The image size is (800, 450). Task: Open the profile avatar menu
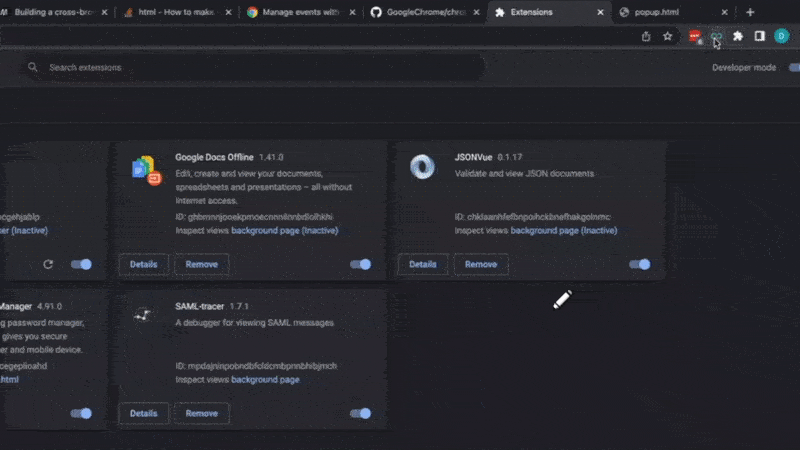tap(781, 36)
